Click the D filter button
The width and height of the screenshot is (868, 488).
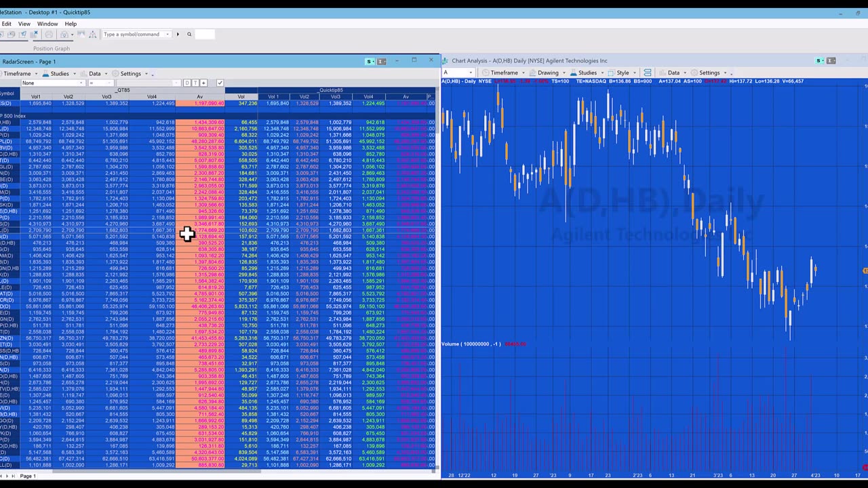(x=186, y=83)
